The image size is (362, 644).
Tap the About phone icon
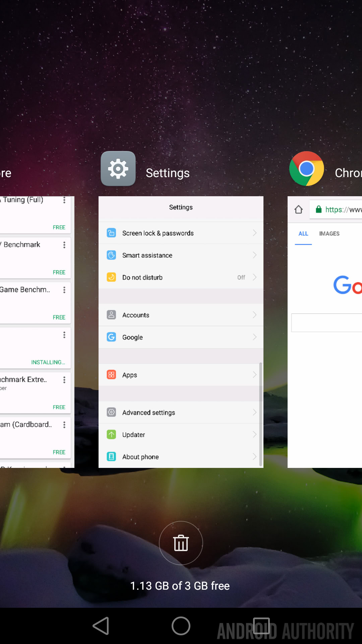pos(111,457)
